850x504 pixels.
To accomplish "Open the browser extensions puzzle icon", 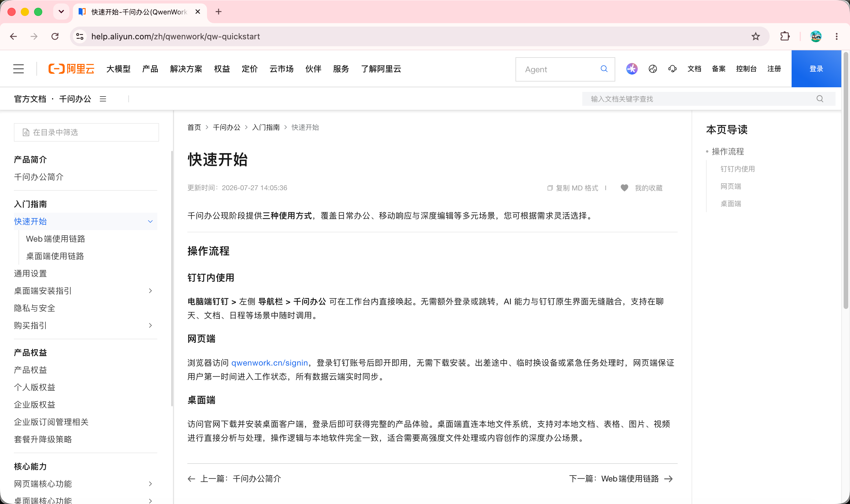I will pos(785,36).
